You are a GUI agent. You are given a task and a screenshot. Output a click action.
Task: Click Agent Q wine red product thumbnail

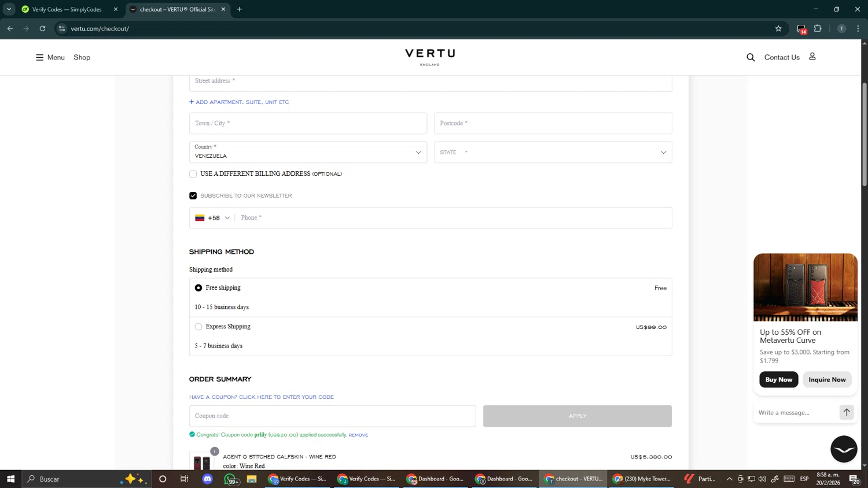tap(202, 461)
